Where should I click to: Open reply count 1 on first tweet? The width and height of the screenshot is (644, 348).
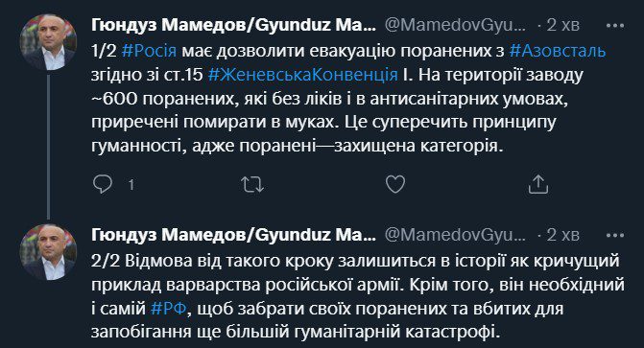click(x=131, y=185)
